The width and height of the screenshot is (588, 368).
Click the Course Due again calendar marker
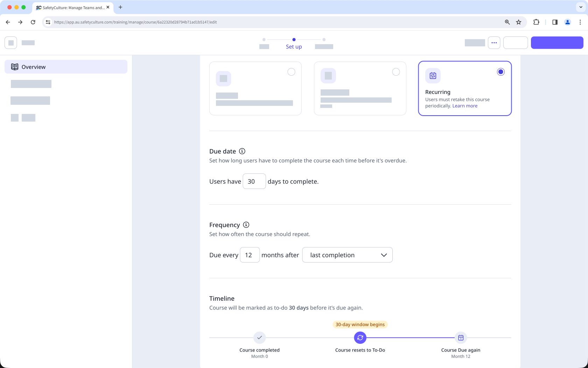coord(461,338)
